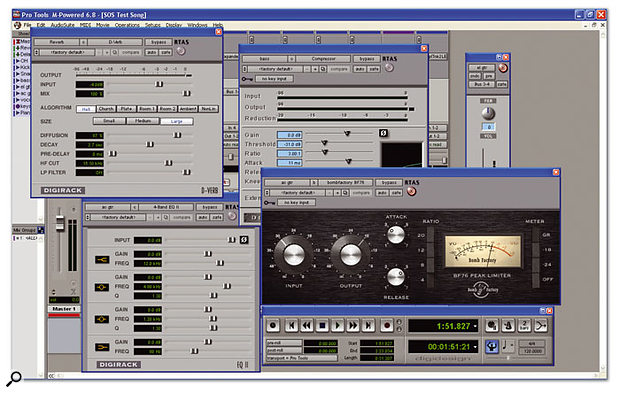Select the Ambient algorithm in D-Verb

[x=188, y=109]
